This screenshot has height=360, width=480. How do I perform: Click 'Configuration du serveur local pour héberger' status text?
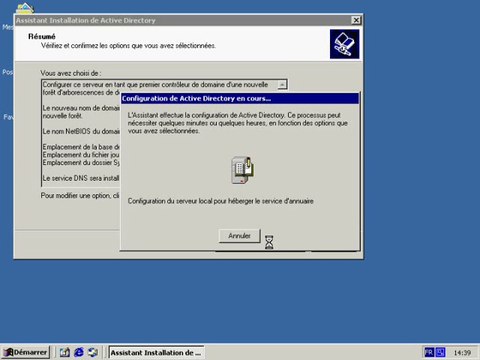(x=220, y=201)
